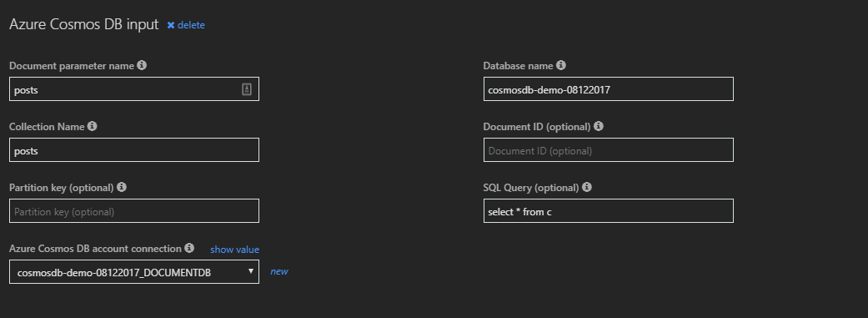Click the Document ID (optional) input field

coord(609,150)
